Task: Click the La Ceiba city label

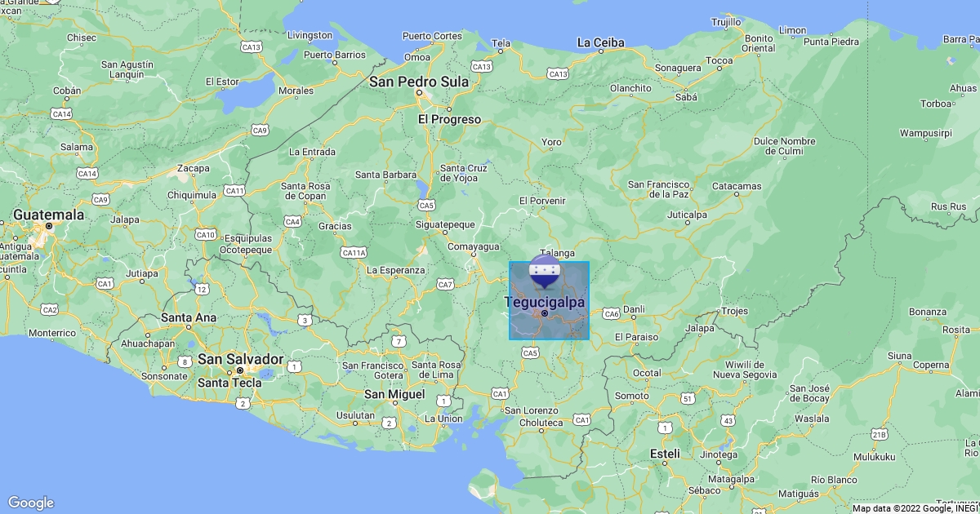Action: click(x=600, y=42)
